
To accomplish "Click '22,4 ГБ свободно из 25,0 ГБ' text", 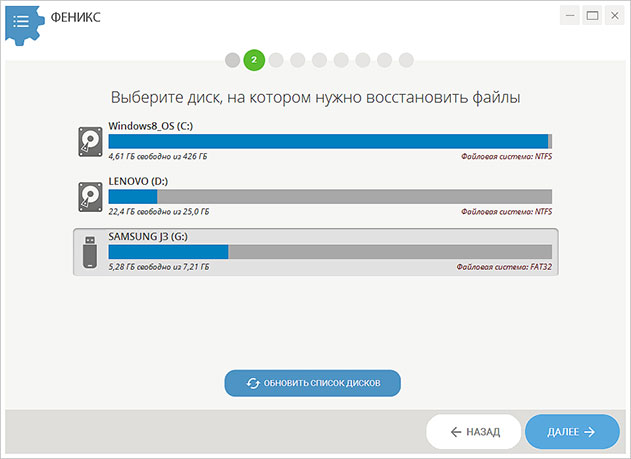I will (x=159, y=212).
